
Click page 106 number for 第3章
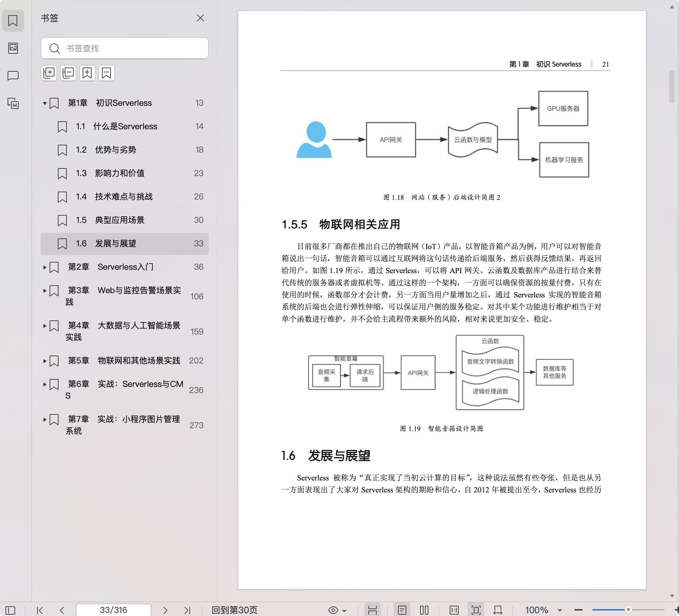tap(197, 297)
